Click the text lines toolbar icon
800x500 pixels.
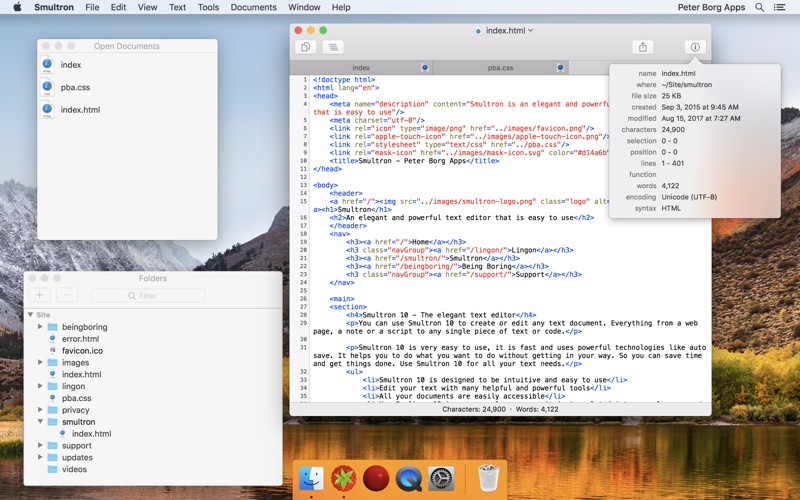(332, 47)
